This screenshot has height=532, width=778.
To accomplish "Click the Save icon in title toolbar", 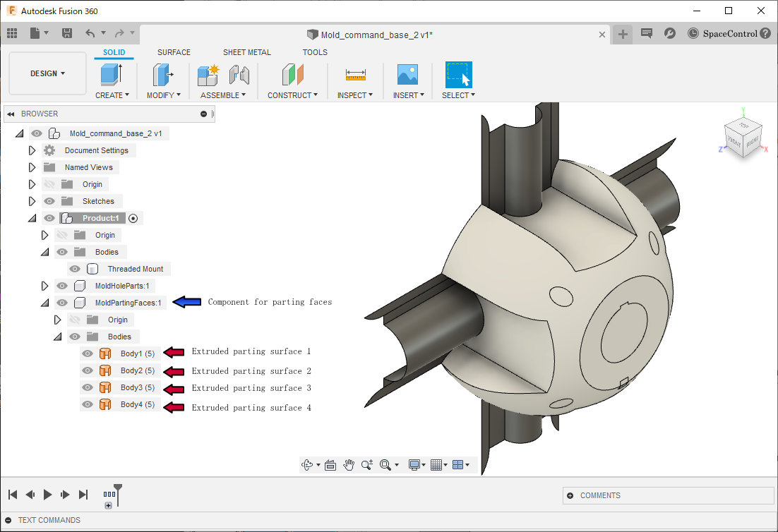I will (67, 33).
